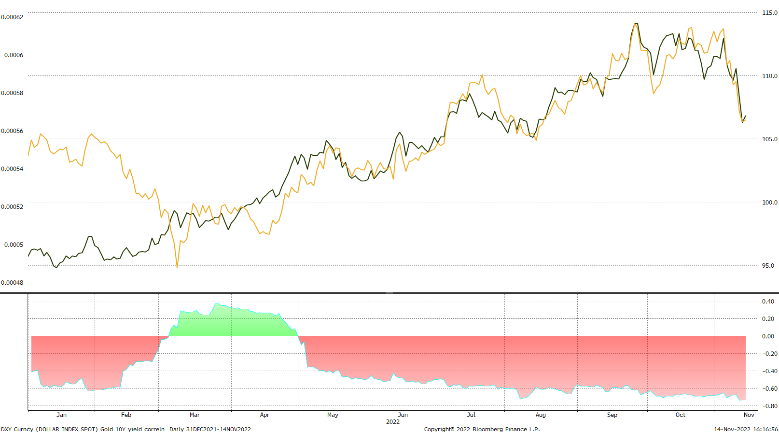Click the 0.00 correlation axis label

pos(768,336)
